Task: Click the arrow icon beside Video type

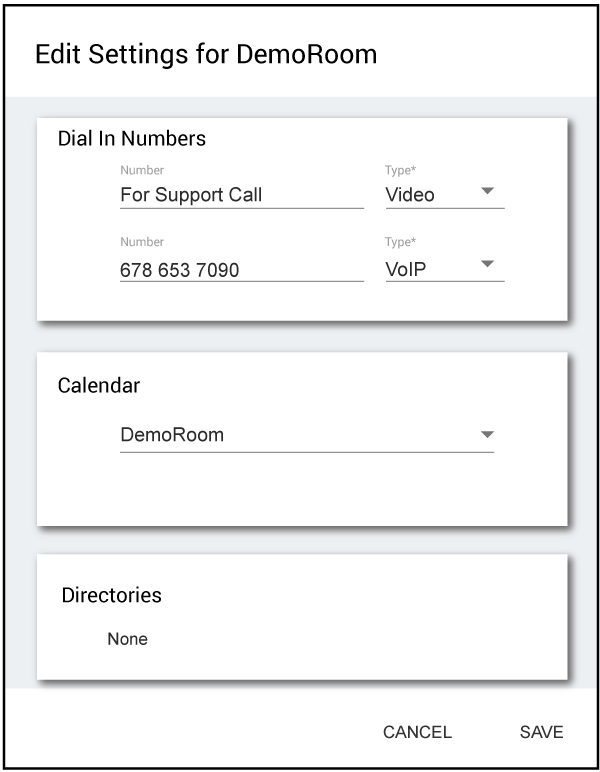Action: tap(488, 191)
